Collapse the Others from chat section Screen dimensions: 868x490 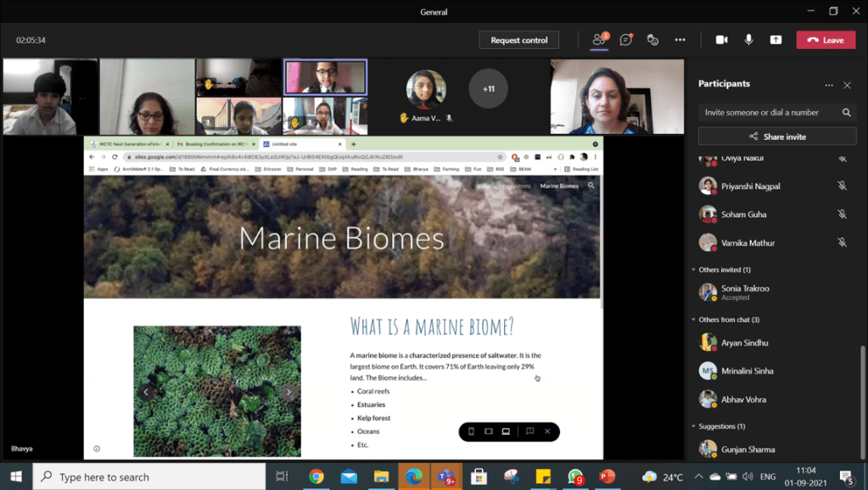coord(693,320)
